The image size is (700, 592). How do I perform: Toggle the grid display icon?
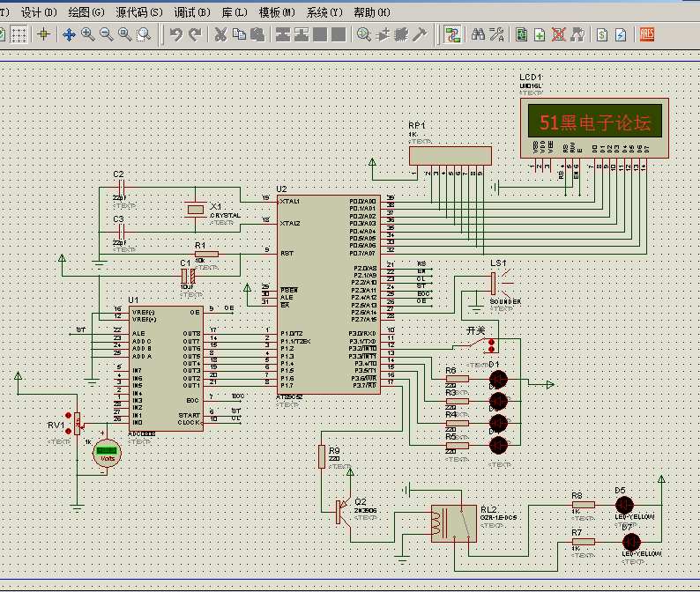19,34
